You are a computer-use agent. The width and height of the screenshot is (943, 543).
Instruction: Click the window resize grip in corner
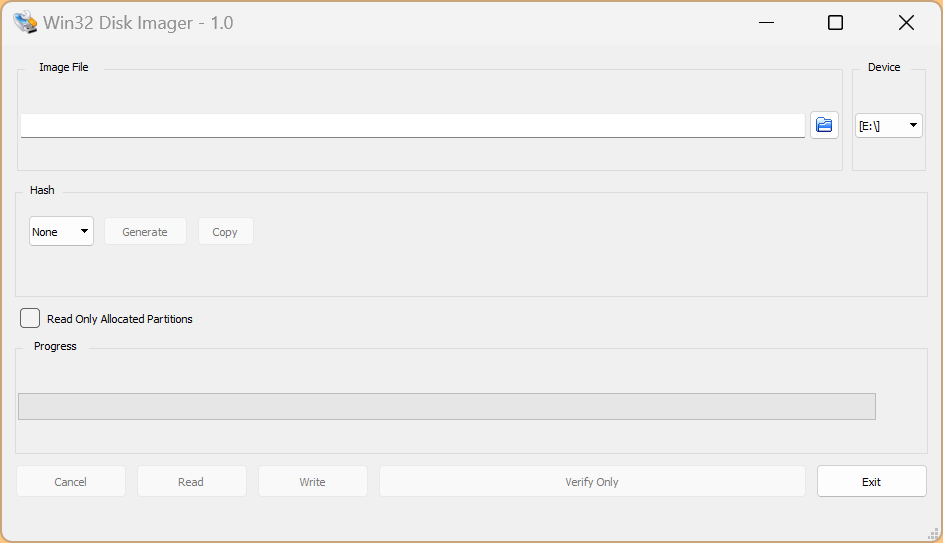[933, 533]
